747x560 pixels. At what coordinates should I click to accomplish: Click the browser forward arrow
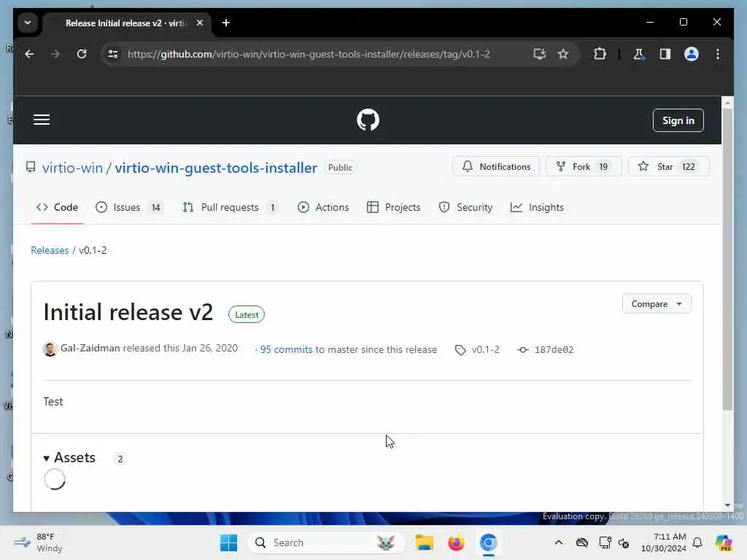coord(55,54)
